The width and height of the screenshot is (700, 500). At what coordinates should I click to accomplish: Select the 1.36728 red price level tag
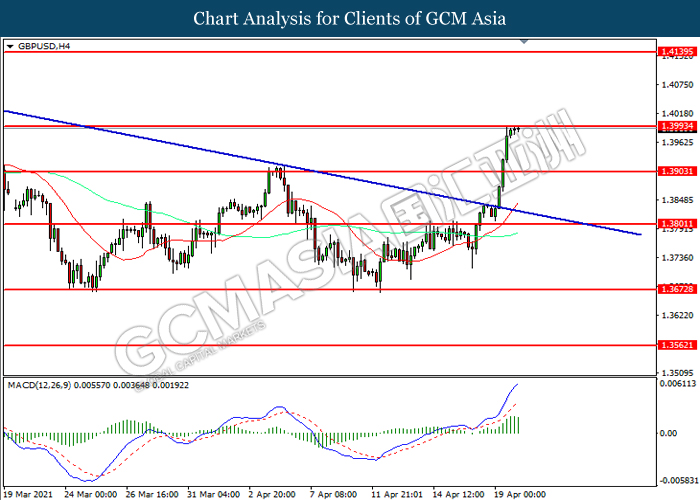pyautogui.click(x=677, y=289)
